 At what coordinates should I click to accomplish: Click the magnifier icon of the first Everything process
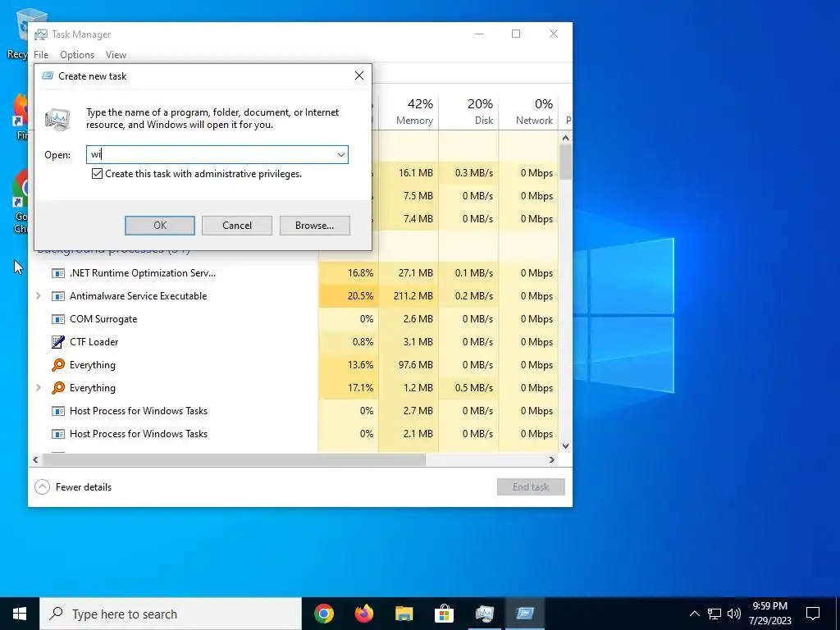[x=58, y=365]
